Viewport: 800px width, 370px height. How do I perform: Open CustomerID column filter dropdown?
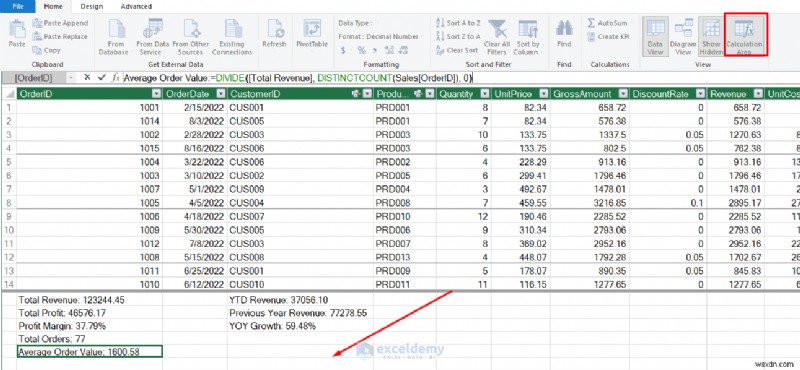pos(367,94)
